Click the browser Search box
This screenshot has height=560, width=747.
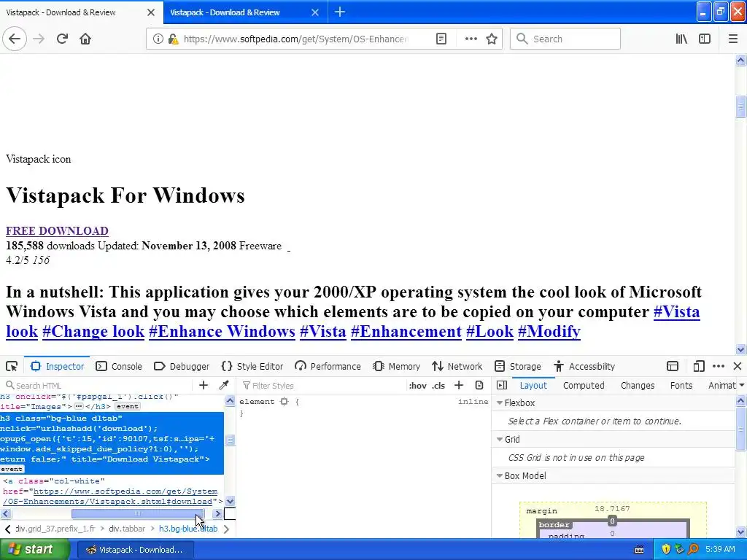pos(565,39)
